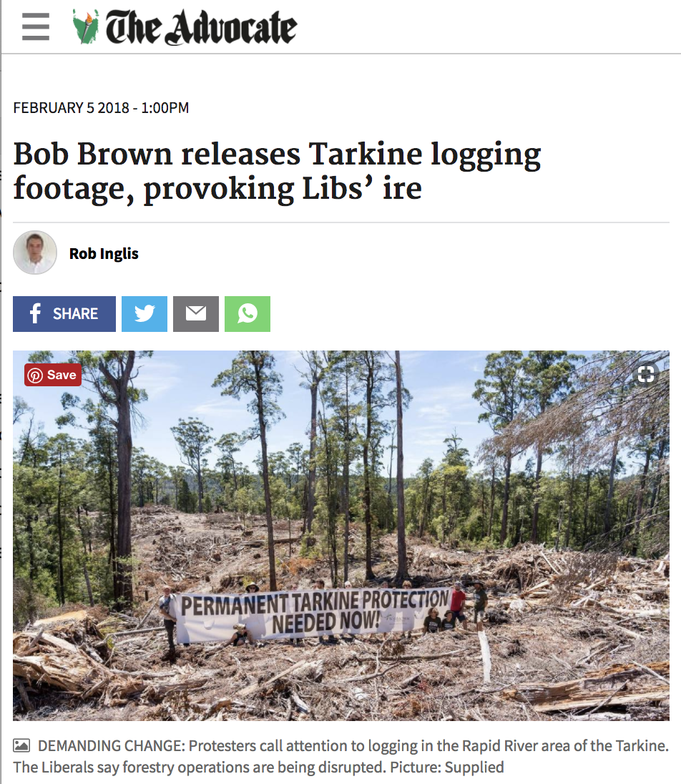This screenshot has width=681, height=784.
Task: Share the article through WhatsApp icon
Action: point(248,314)
